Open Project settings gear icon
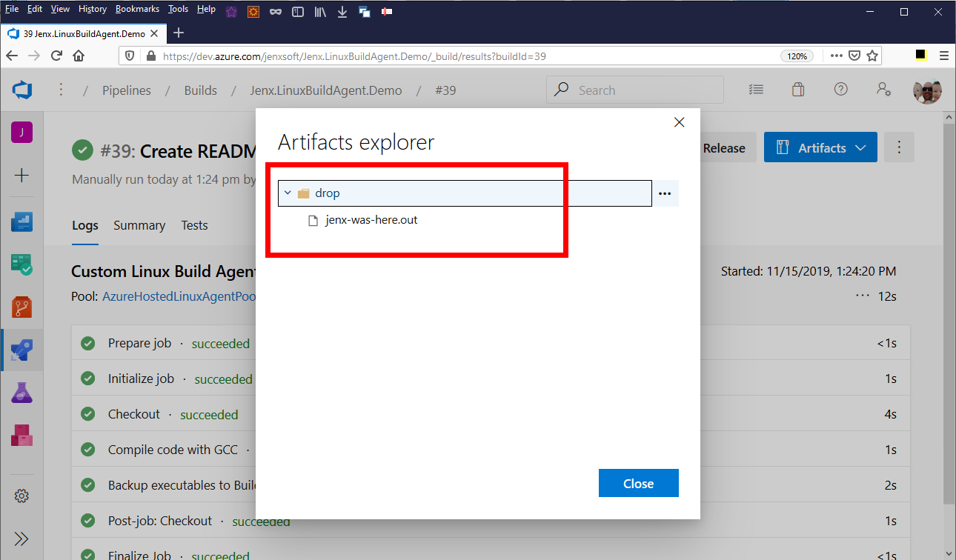Viewport: 956px width, 560px height. [x=21, y=496]
